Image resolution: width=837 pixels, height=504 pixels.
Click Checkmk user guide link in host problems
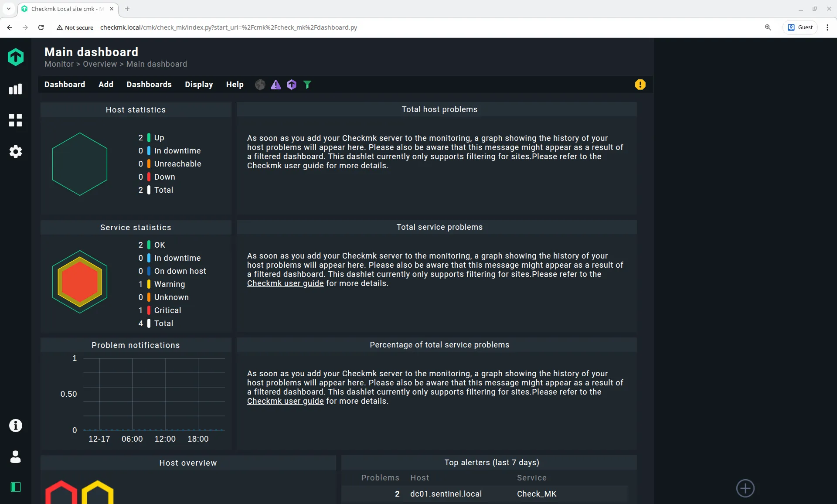pos(285,166)
